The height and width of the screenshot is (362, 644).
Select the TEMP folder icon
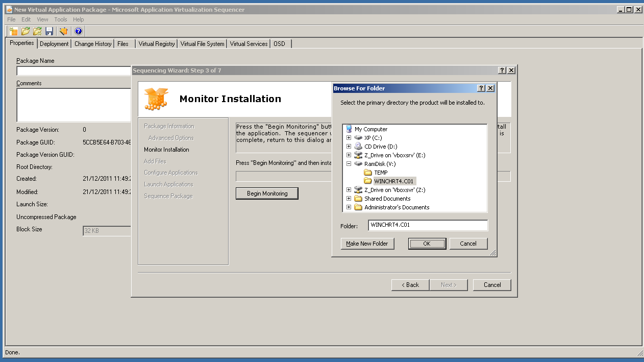[x=368, y=173]
